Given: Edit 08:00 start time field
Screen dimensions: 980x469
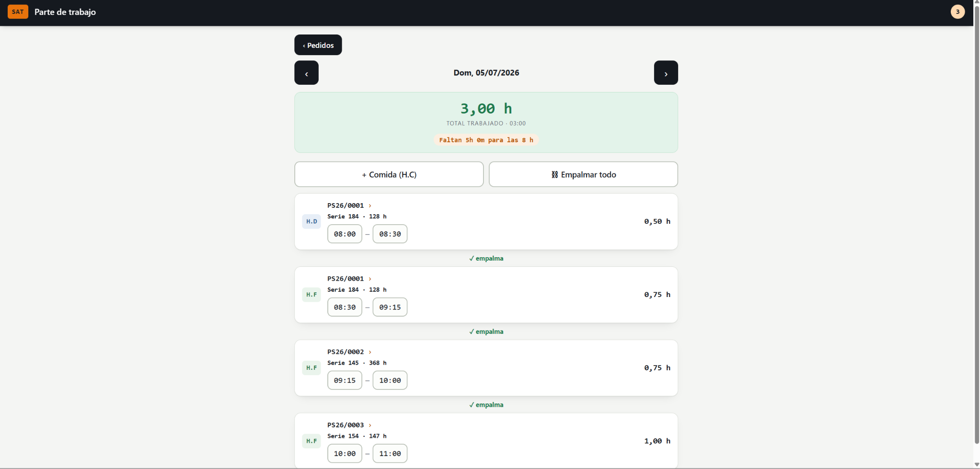Looking at the screenshot, I should click(x=345, y=234).
